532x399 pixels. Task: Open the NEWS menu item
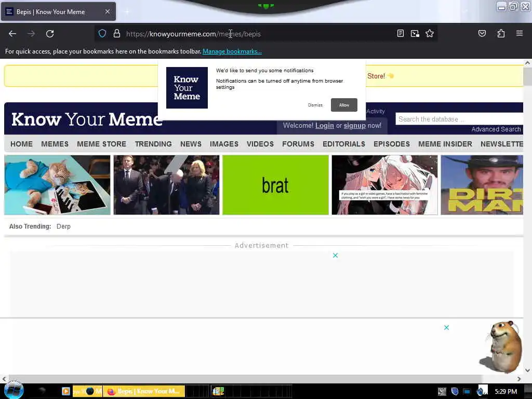tap(191, 144)
